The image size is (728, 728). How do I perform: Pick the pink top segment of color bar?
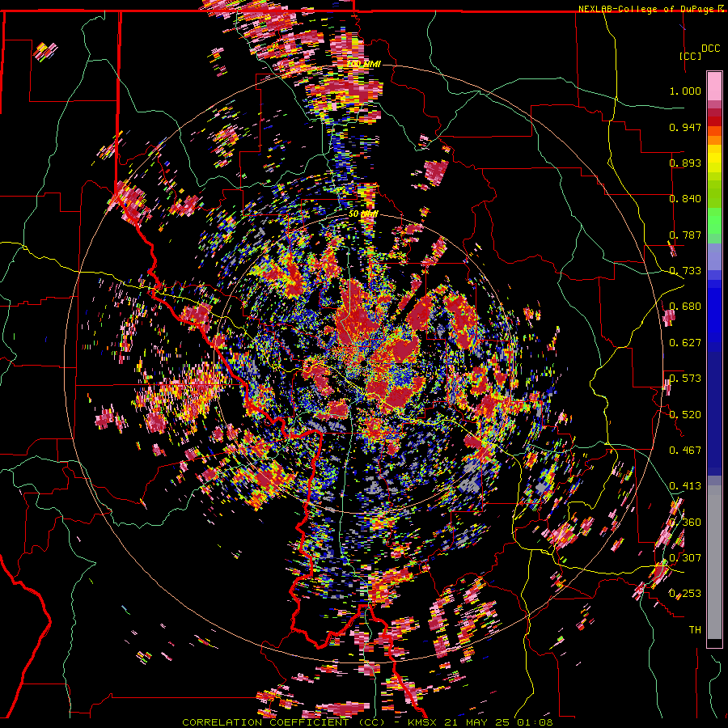[714, 87]
